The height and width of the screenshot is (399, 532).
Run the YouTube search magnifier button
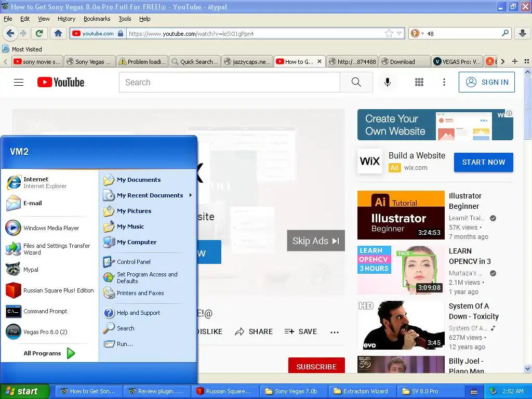click(x=356, y=82)
